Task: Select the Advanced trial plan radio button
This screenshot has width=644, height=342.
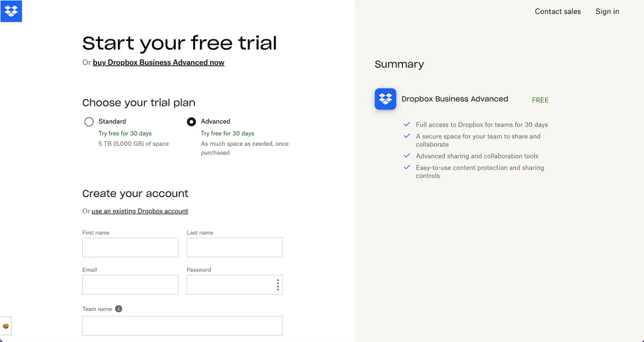Action: coord(191,122)
